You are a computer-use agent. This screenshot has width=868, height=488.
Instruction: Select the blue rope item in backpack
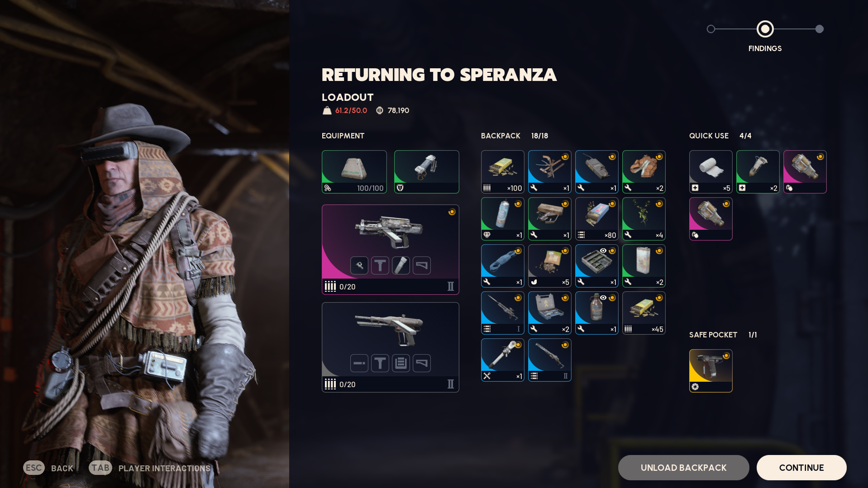502,266
